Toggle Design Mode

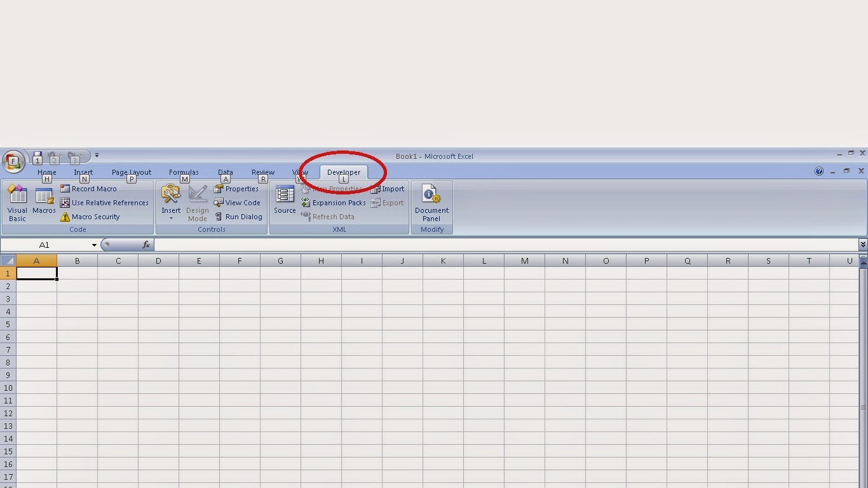coord(197,203)
